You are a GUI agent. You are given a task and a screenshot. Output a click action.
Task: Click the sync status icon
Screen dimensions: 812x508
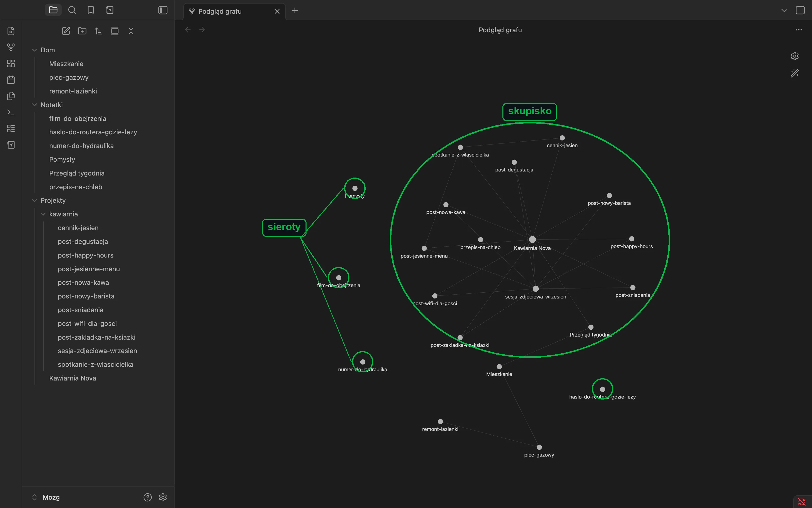coord(802,502)
